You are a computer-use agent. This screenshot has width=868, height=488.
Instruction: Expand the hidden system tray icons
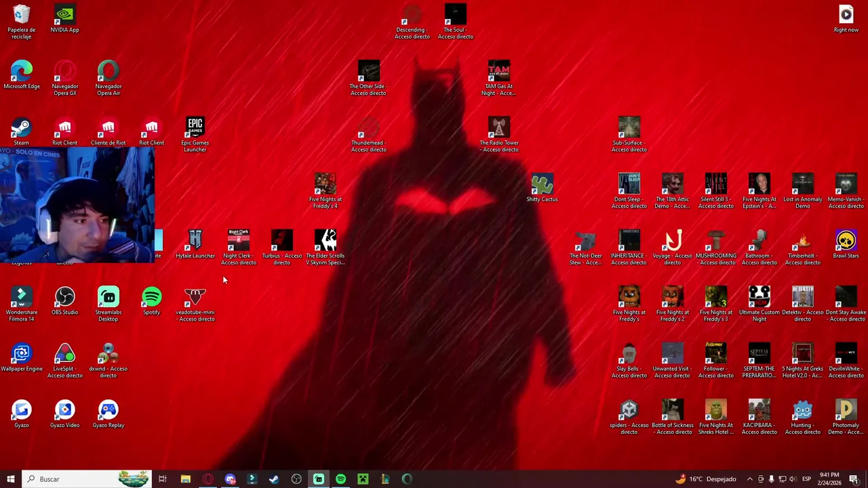pyautogui.click(x=749, y=479)
